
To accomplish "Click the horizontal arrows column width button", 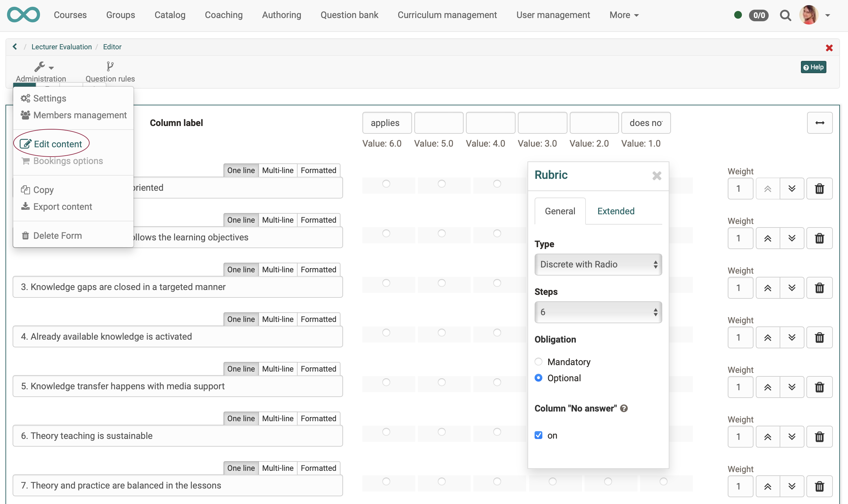I will tap(819, 123).
